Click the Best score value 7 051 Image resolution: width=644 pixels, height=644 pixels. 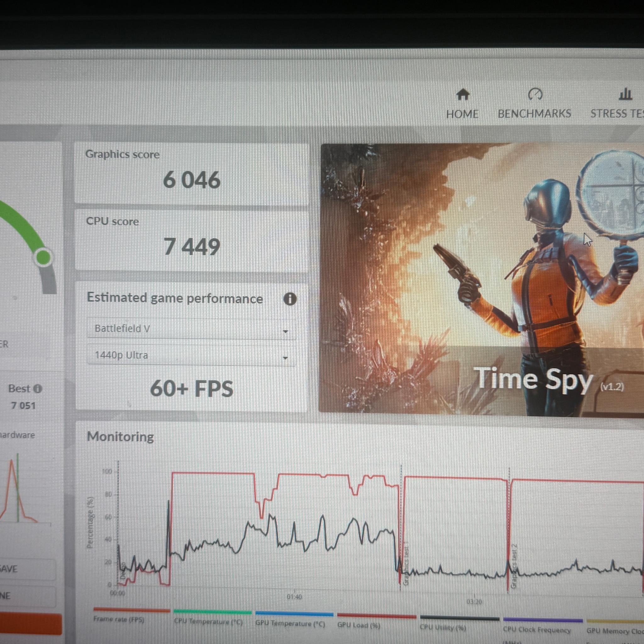[x=23, y=406]
